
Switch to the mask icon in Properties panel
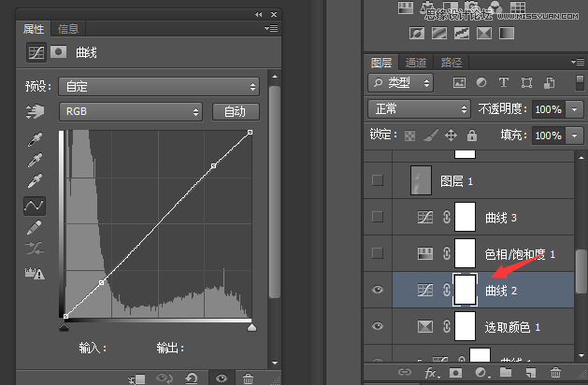pos(58,51)
